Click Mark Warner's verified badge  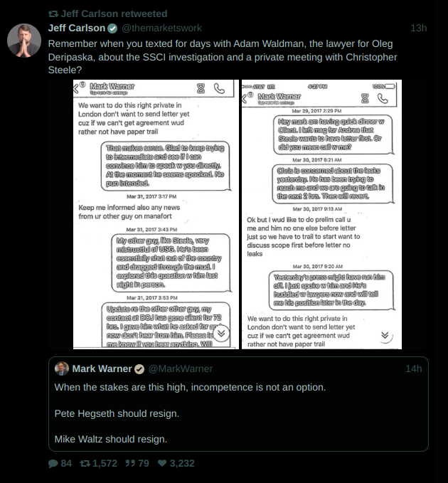click(139, 369)
